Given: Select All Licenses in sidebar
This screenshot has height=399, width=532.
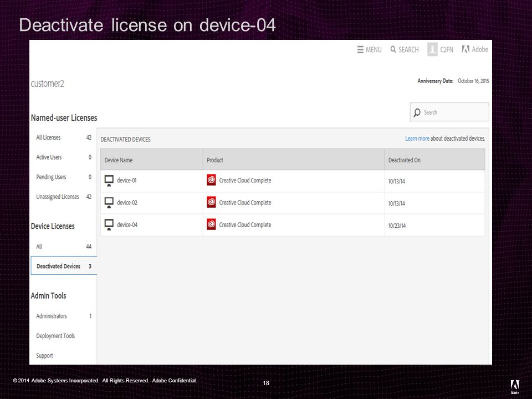Looking at the screenshot, I should (x=64, y=137).
